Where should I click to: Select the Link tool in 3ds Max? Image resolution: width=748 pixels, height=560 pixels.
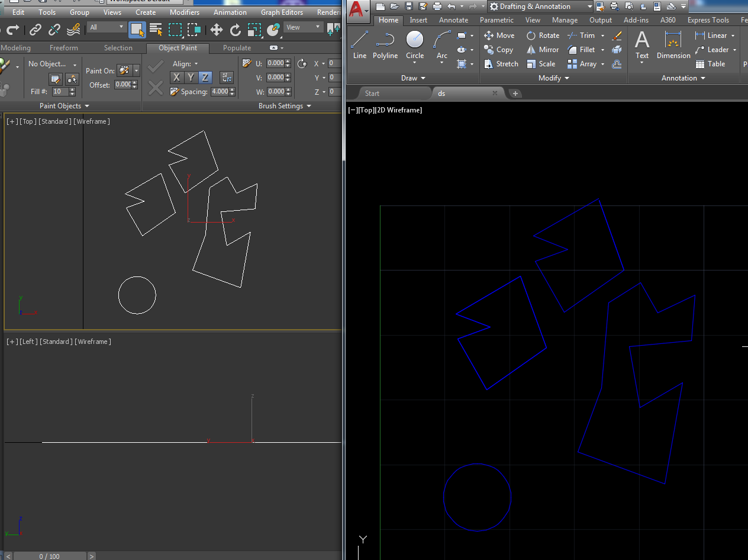tap(36, 29)
